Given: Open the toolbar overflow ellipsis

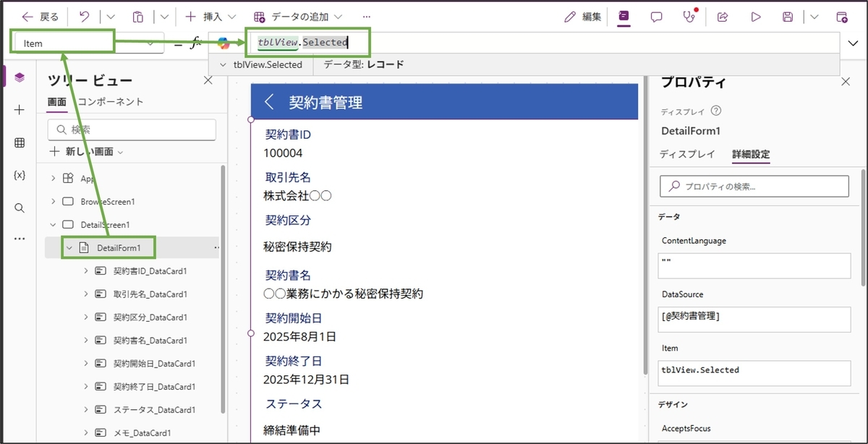Looking at the screenshot, I should (367, 16).
